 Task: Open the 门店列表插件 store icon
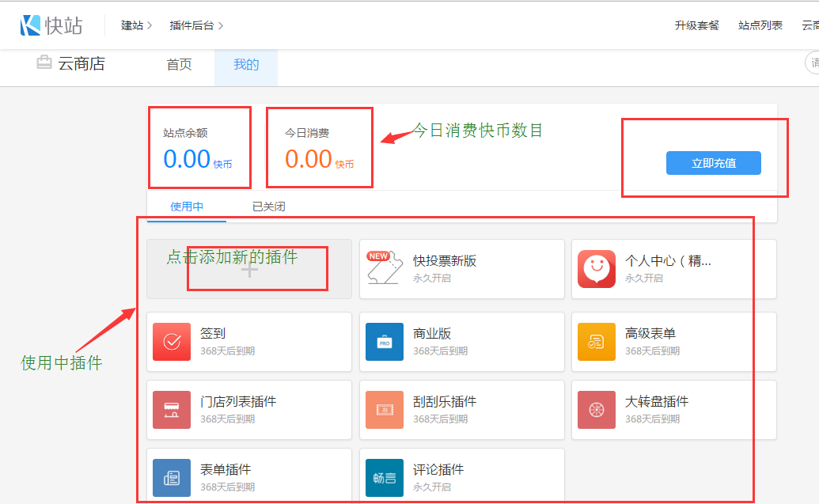point(172,410)
